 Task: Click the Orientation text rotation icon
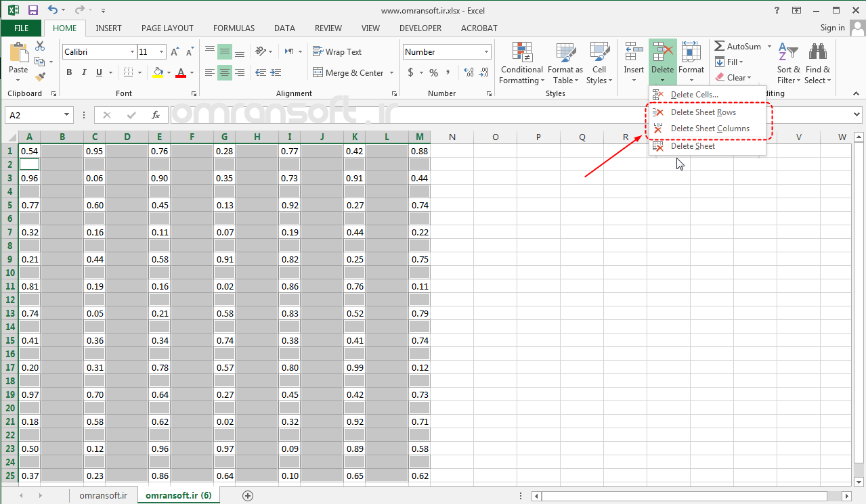click(x=261, y=51)
